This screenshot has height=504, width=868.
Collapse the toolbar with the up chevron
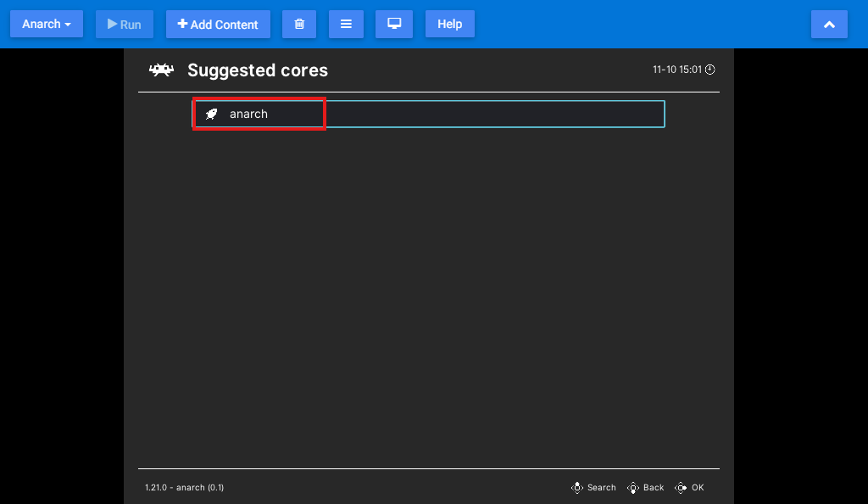829,24
